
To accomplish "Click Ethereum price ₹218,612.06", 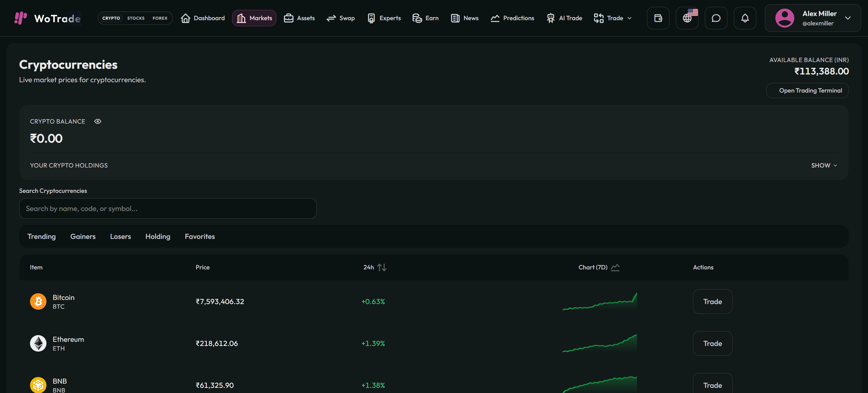I will [217, 343].
